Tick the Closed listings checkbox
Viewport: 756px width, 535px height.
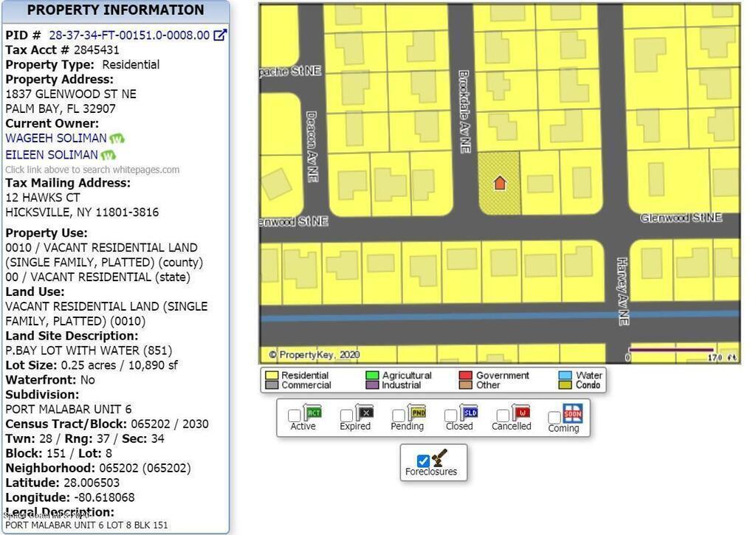(450, 415)
